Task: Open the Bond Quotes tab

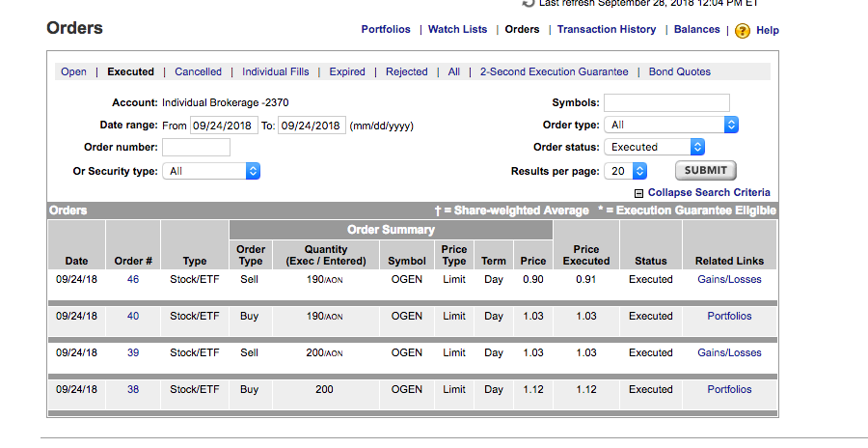Action: 679,71
